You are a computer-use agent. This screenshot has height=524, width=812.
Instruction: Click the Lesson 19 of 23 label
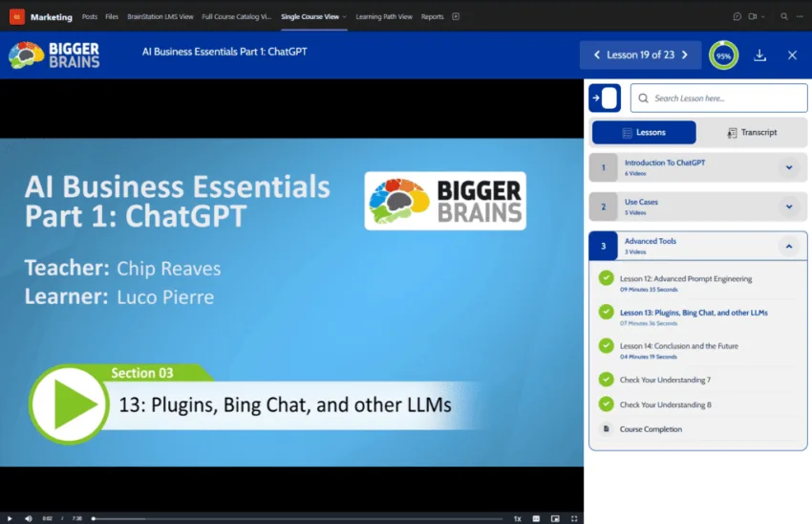pyautogui.click(x=641, y=55)
